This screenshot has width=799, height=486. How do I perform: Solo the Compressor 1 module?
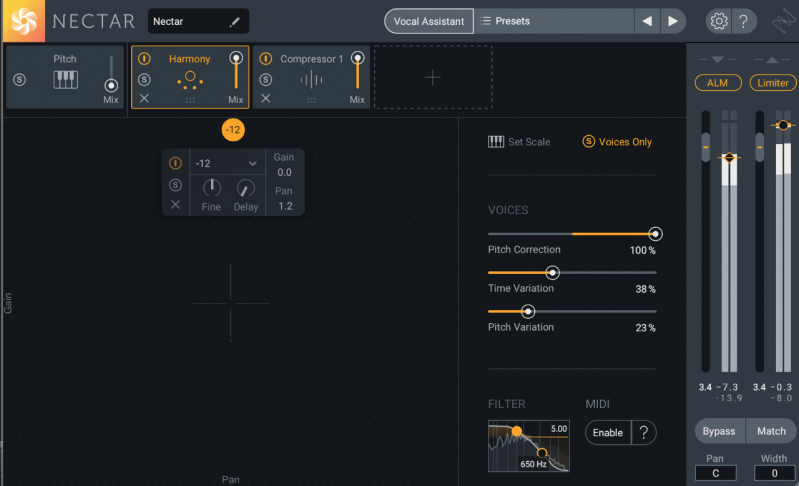pyautogui.click(x=265, y=79)
